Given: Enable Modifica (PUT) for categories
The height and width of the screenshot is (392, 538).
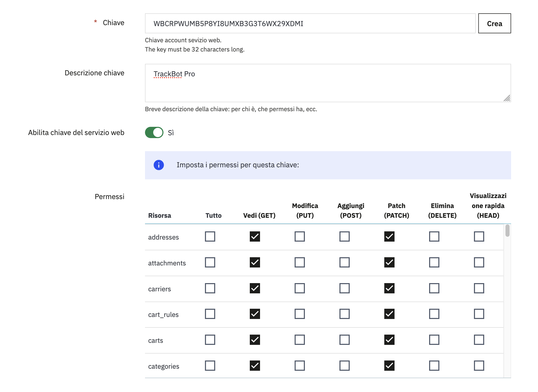Looking at the screenshot, I should coord(299,366).
